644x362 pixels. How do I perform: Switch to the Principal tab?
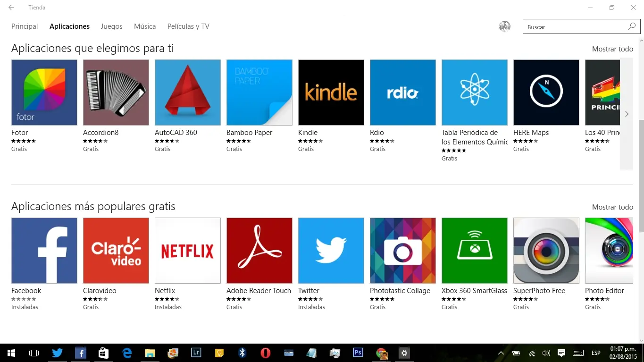pyautogui.click(x=25, y=26)
